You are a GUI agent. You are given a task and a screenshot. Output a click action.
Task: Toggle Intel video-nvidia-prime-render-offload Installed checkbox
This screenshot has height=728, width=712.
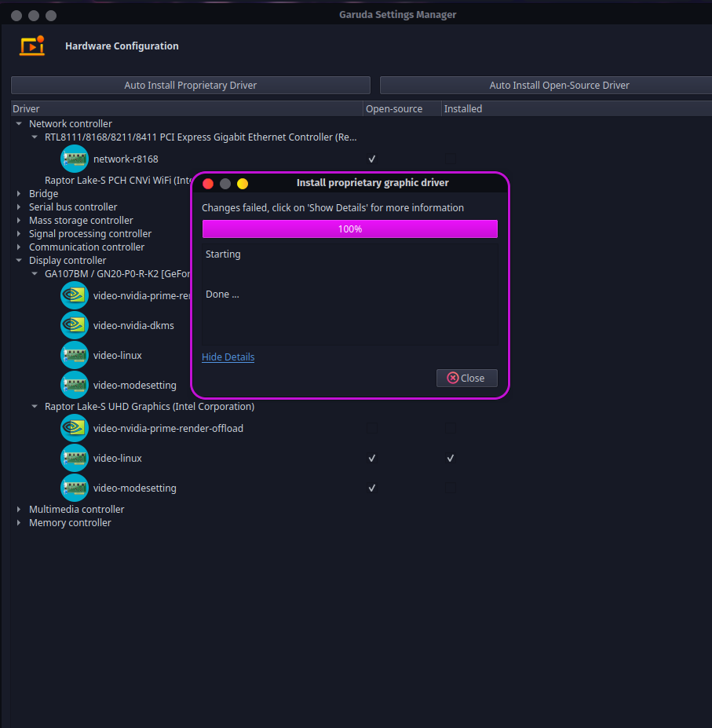451,428
